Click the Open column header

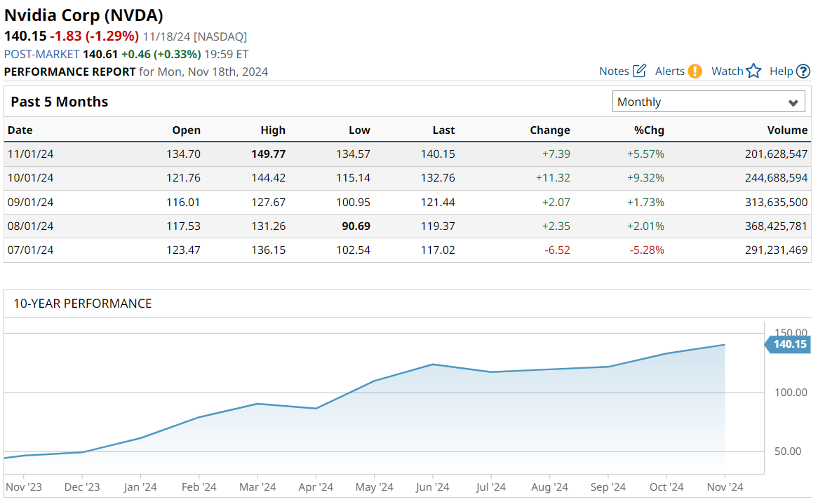(x=186, y=130)
